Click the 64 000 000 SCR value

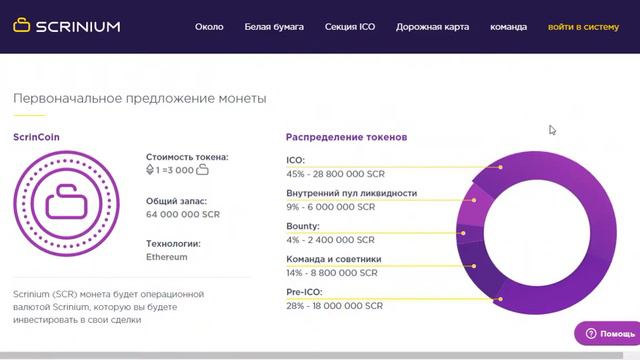(183, 214)
